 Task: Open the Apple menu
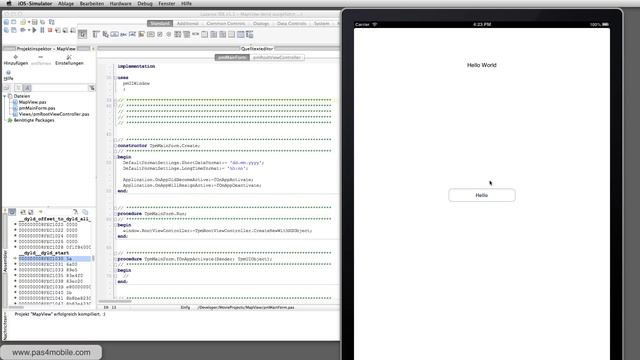9,3
